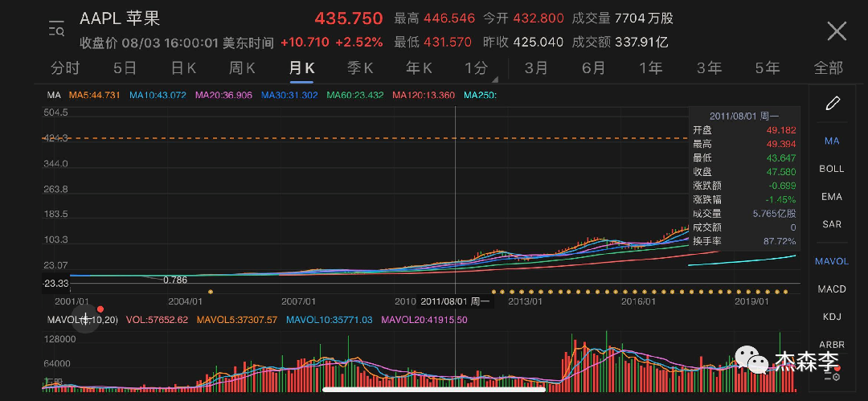The width and height of the screenshot is (868, 401).
Task: Open the 1分 interval option
Action: (x=476, y=68)
